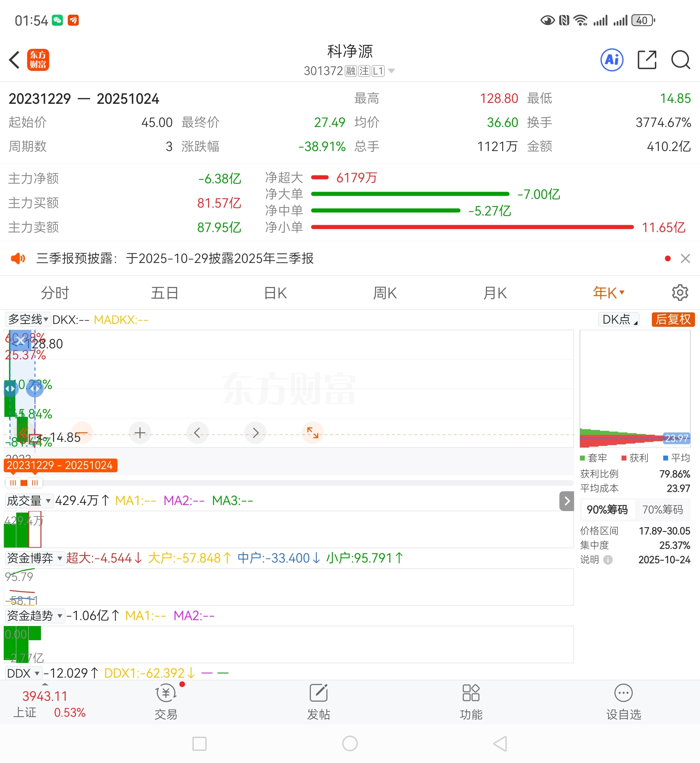Viewport: 700px width, 763px height.
Task: Open the AI assistant icon
Action: point(612,60)
